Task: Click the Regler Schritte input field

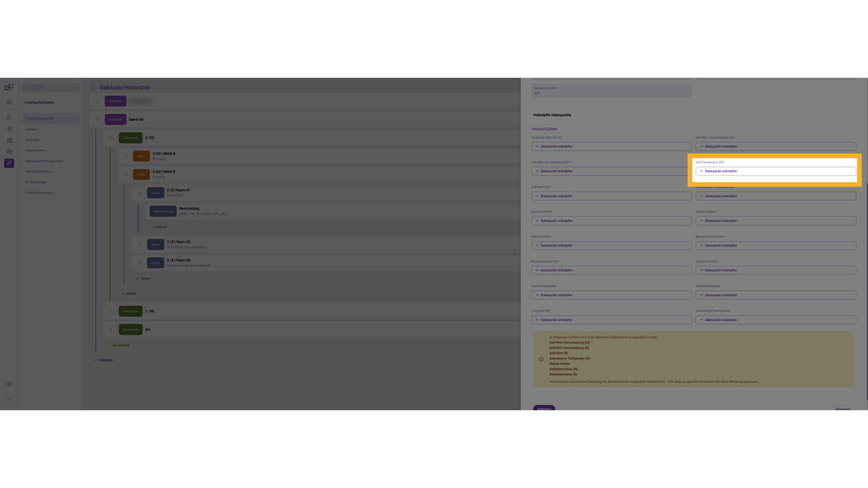Action: click(x=611, y=91)
